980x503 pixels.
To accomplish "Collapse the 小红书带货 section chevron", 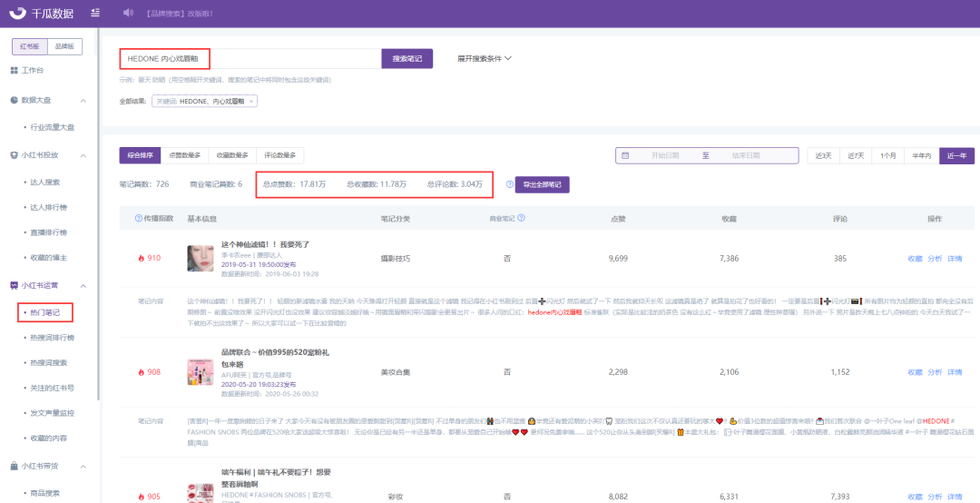I will (83, 467).
